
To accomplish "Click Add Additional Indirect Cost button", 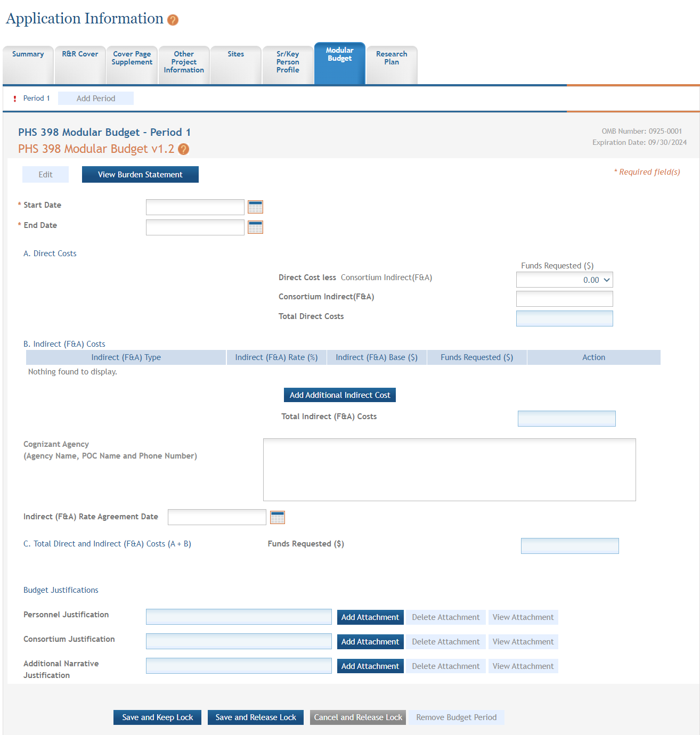I will (x=339, y=395).
